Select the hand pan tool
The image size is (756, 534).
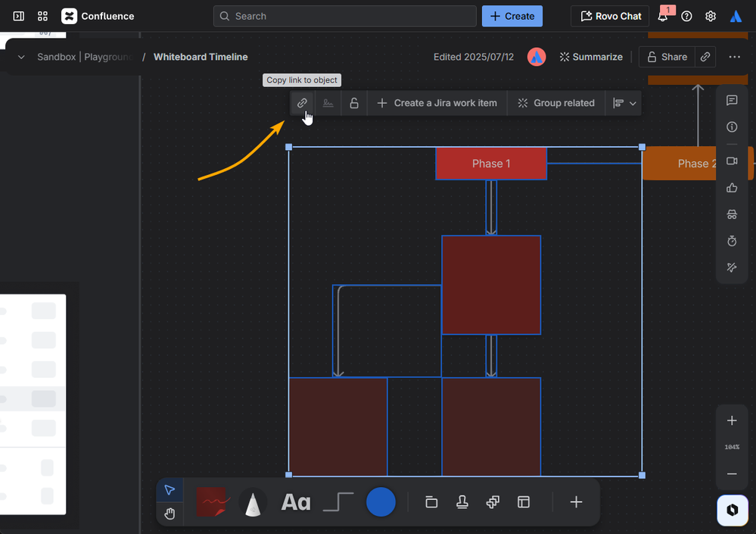pos(170,514)
